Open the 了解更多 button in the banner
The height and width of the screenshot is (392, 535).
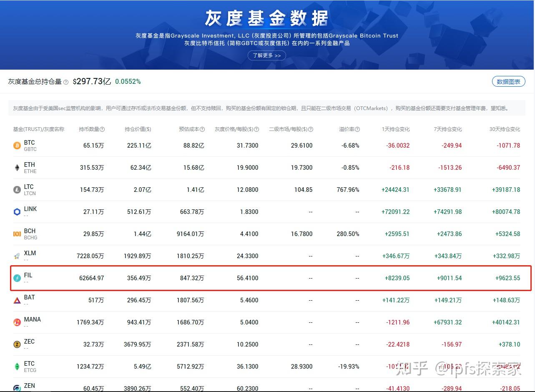pyautogui.click(x=266, y=55)
